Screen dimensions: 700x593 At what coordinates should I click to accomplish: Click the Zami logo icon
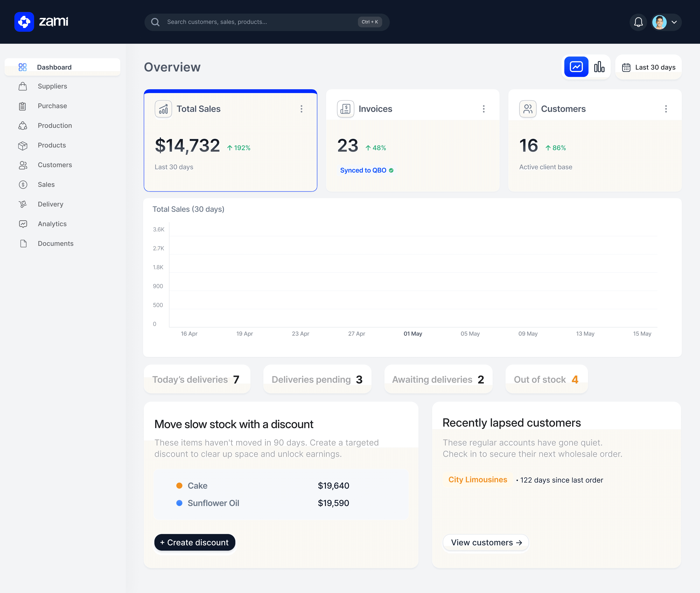click(24, 22)
